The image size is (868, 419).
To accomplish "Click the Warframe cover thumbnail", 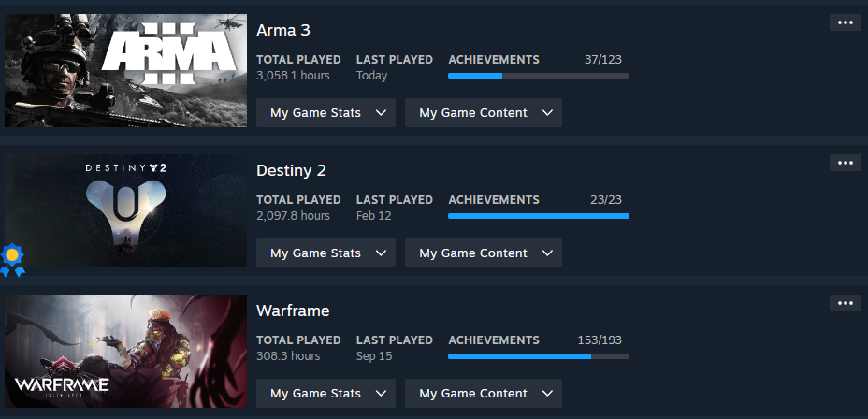I will point(125,351).
